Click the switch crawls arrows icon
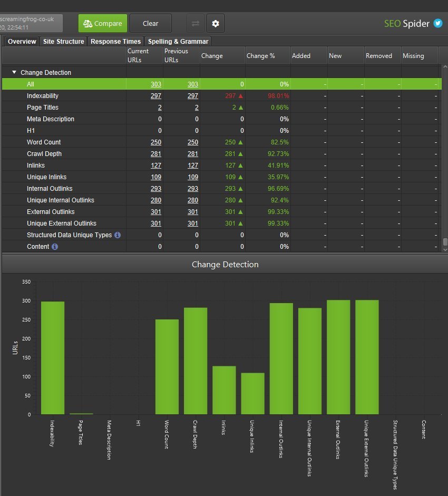Screen dimensions: 448x496 pos(195,23)
